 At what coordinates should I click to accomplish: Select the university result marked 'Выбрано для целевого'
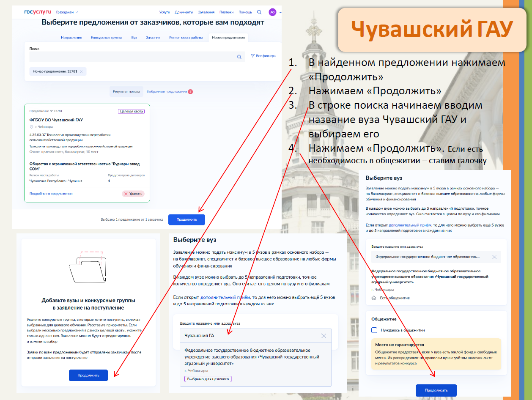255,364
